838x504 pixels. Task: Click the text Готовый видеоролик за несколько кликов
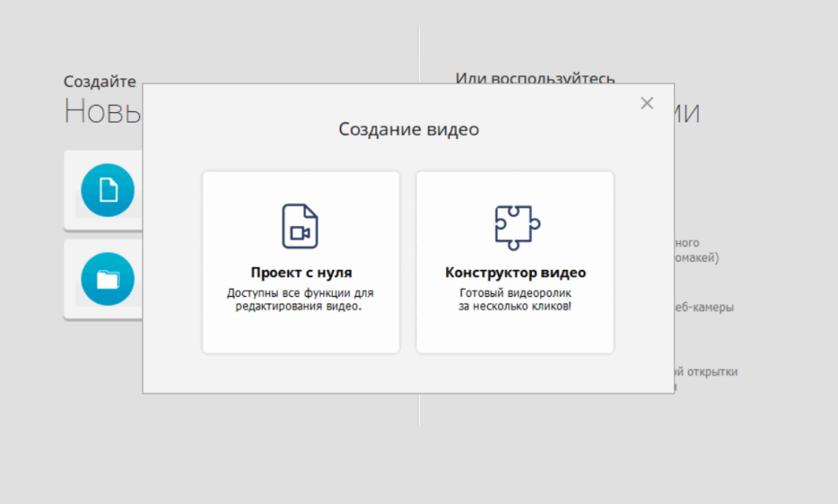click(515, 299)
